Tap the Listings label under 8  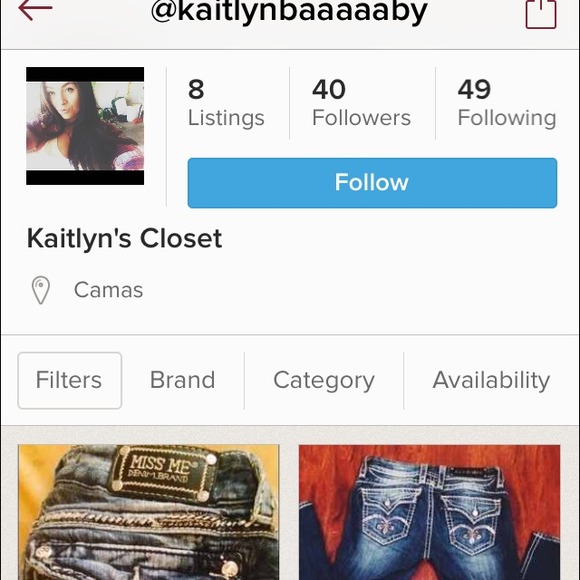point(226,118)
